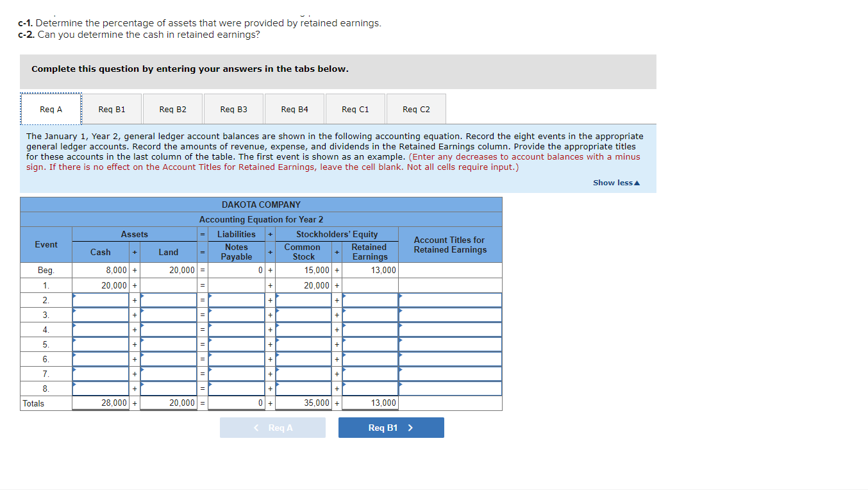Select Common Stock cell for event 2
868x493 pixels.
coord(303,300)
